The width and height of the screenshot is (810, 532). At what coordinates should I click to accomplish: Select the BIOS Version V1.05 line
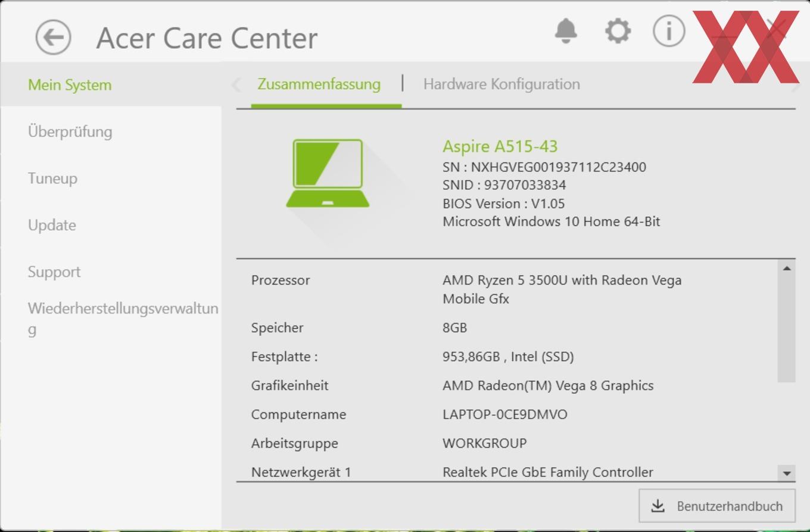(503, 204)
